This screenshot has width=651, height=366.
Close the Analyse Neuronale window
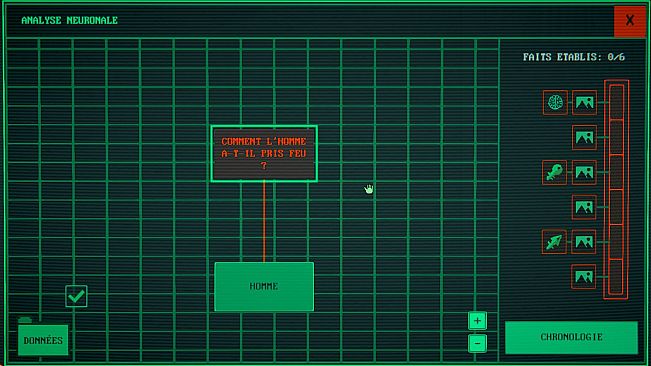630,21
